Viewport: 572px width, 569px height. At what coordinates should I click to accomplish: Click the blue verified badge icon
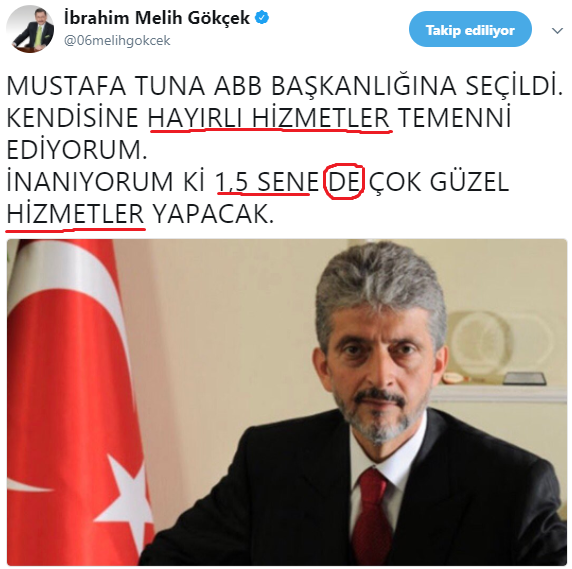262,18
